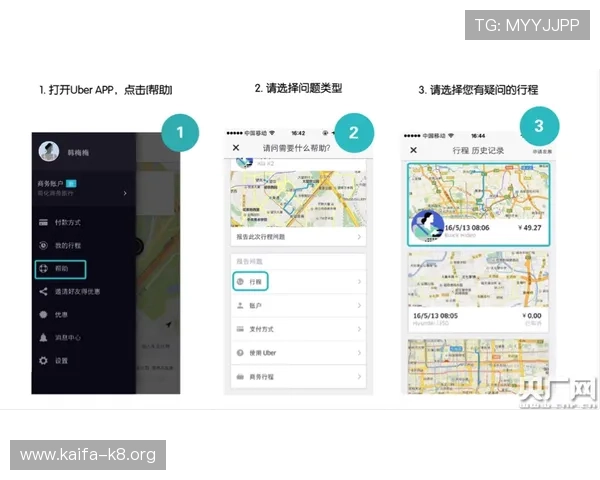Tap the 行程 trip category icon

[x=240, y=282]
